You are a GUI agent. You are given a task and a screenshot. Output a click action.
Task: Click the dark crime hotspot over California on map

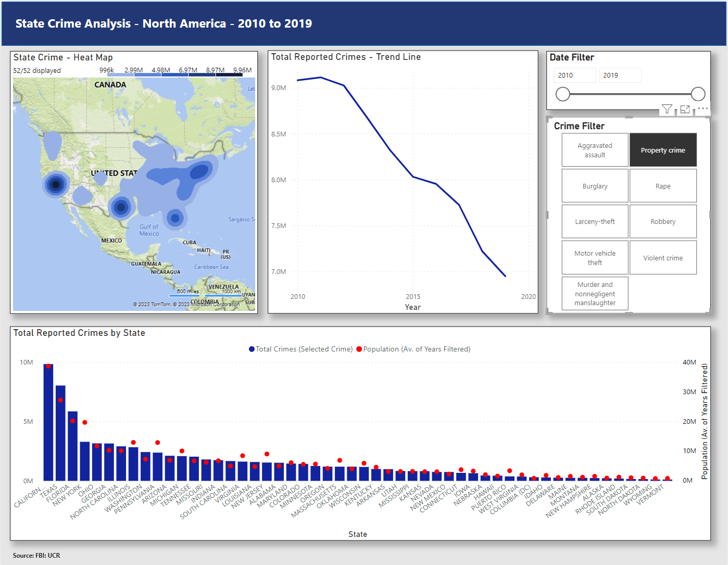click(55, 184)
